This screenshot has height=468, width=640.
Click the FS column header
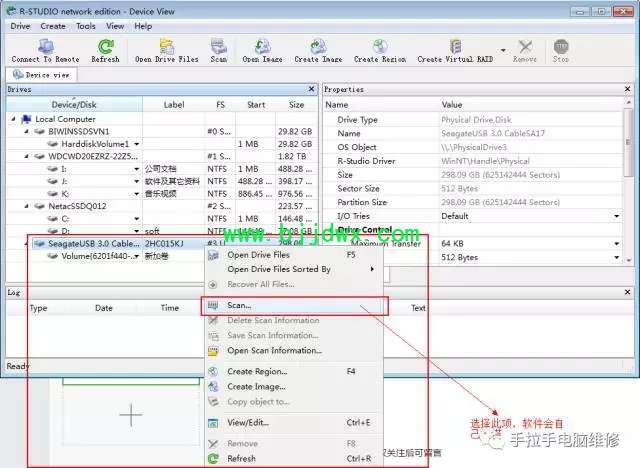point(220,104)
